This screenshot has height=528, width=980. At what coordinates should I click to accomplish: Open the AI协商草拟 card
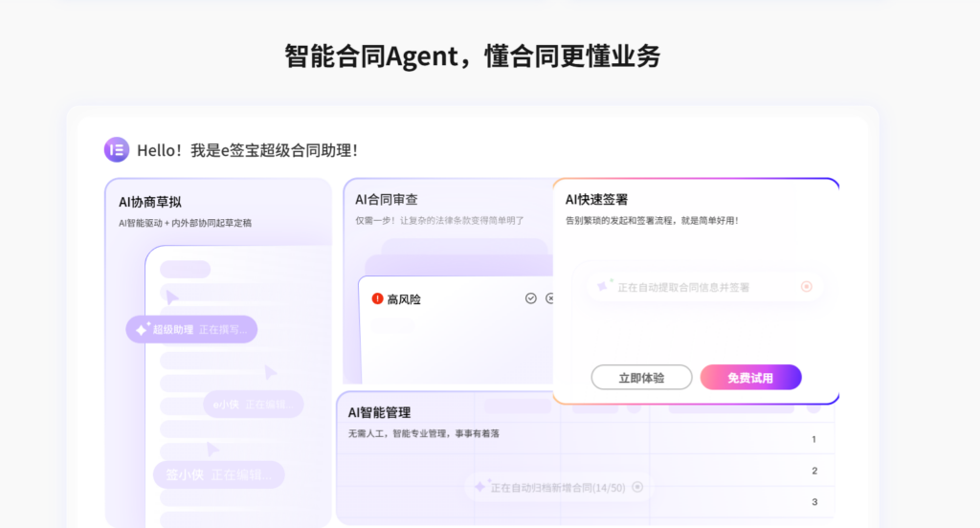(218, 353)
